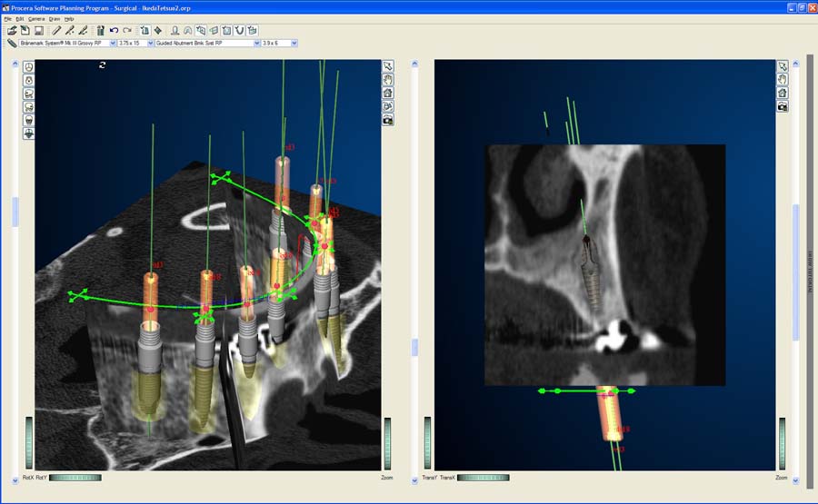Open the Show Tutorial side tab
This screenshot has height=504, width=818.
810,271
